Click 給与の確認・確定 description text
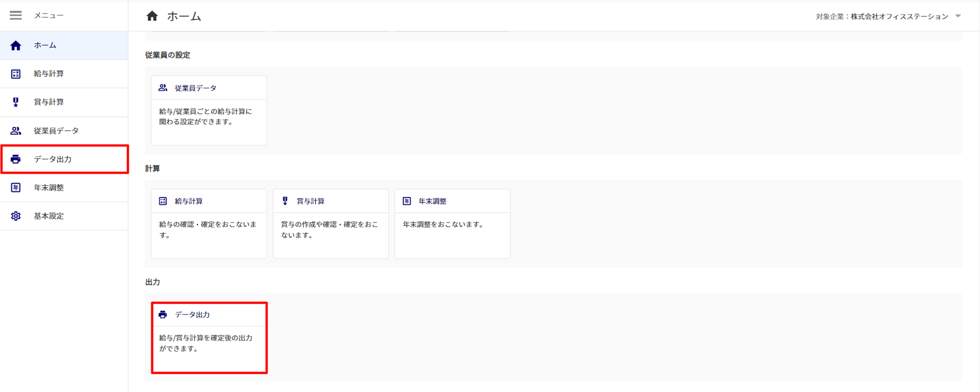980x392 pixels. point(208,229)
